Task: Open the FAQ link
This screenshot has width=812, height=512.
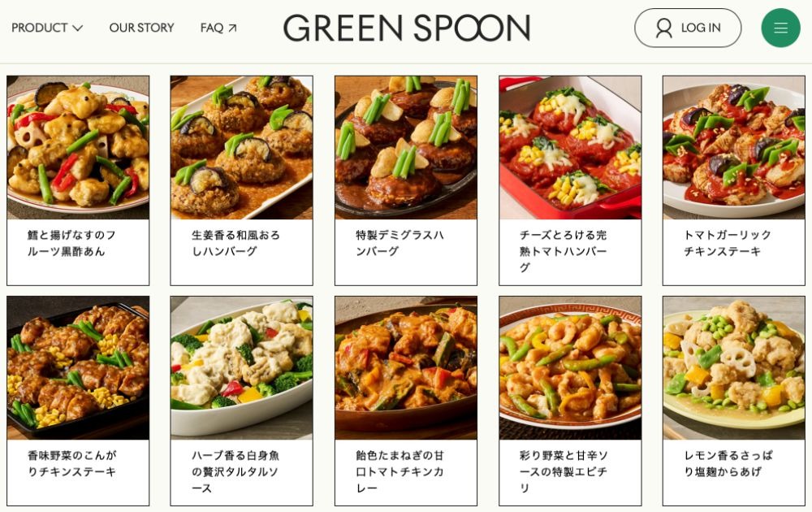Action: 218,28
